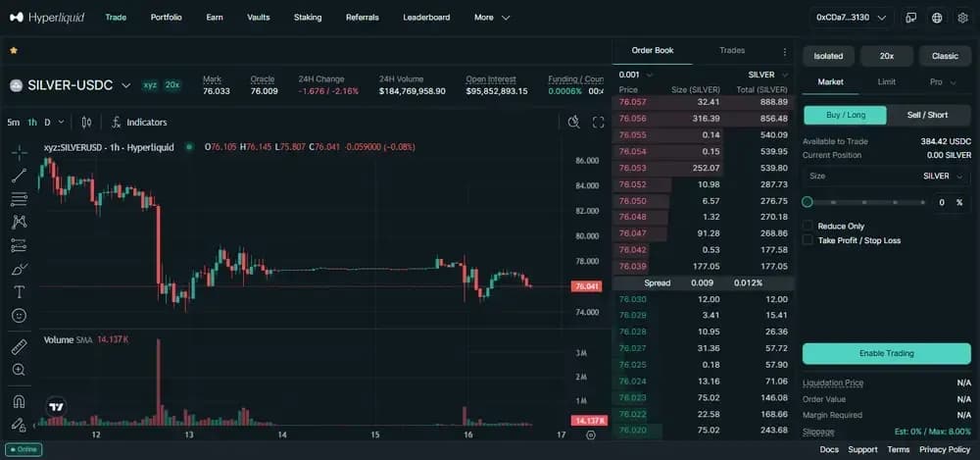Open the emoji sticker tool

click(x=19, y=316)
